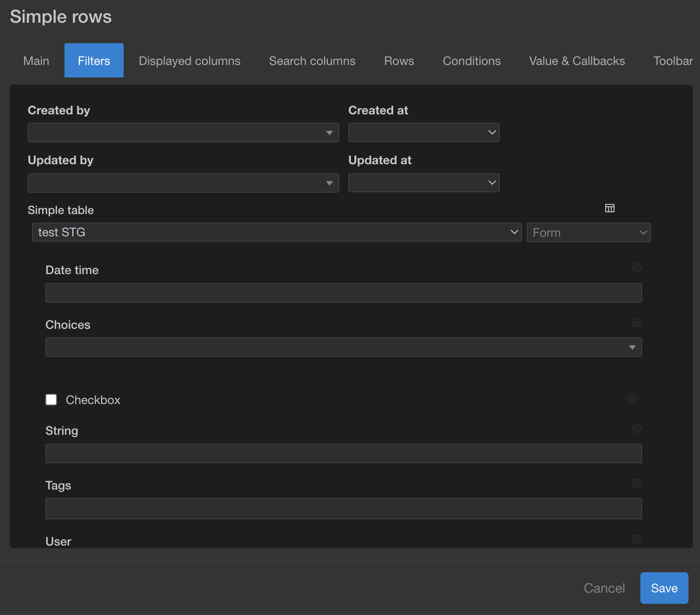700x615 pixels.
Task: Open settings gear for Choices field
Action: point(636,322)
